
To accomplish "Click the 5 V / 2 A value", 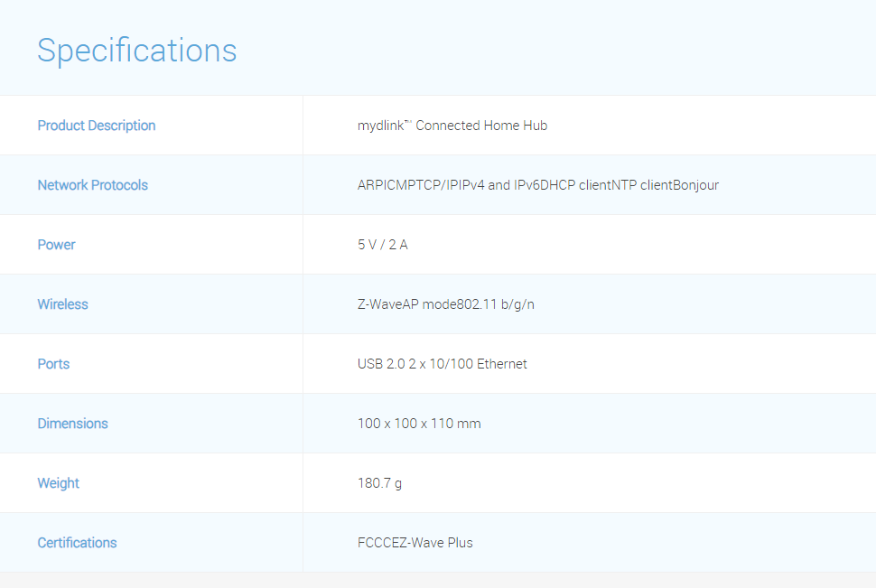I will [382, 245].
